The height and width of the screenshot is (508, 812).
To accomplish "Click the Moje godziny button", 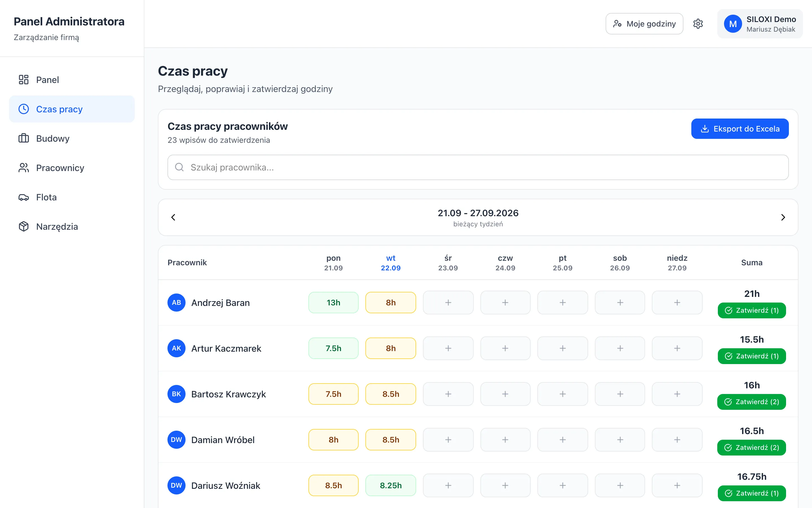I will pyautogui.click(x=644, y=24).
